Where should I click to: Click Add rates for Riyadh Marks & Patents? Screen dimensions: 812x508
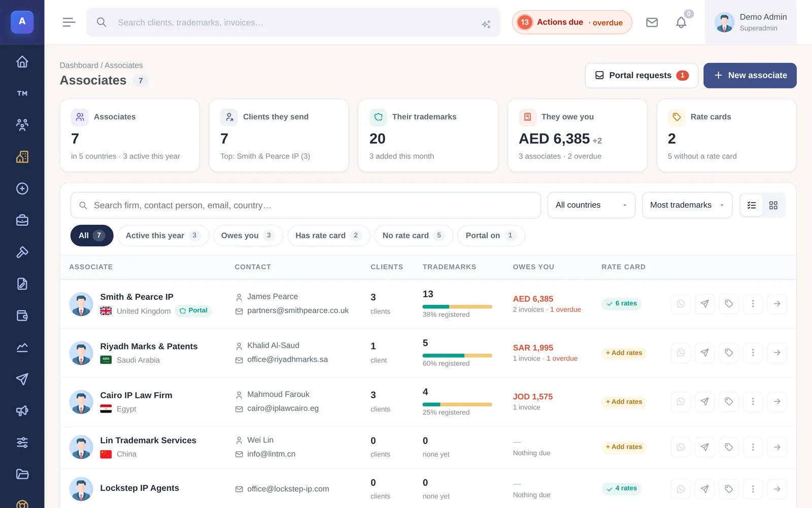click(x=624, y=353)
